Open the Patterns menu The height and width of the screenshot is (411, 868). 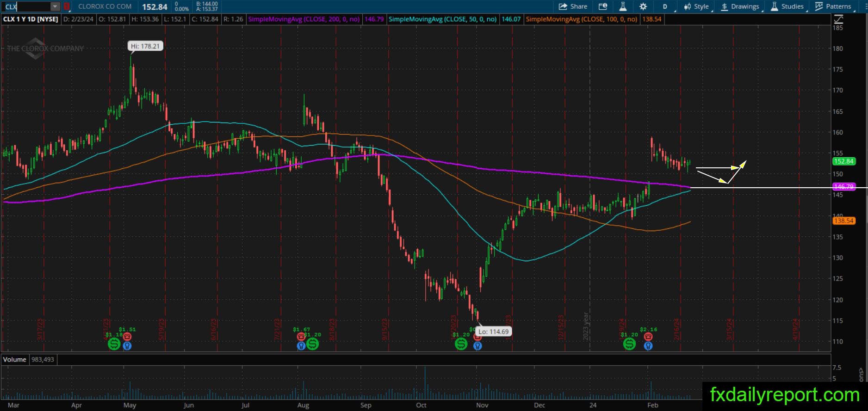point(833,6)
